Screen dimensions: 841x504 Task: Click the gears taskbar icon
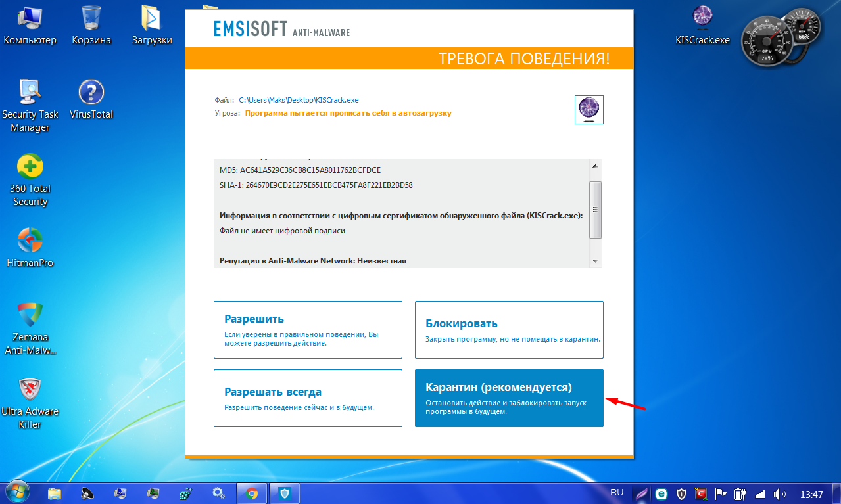[219, 492]
